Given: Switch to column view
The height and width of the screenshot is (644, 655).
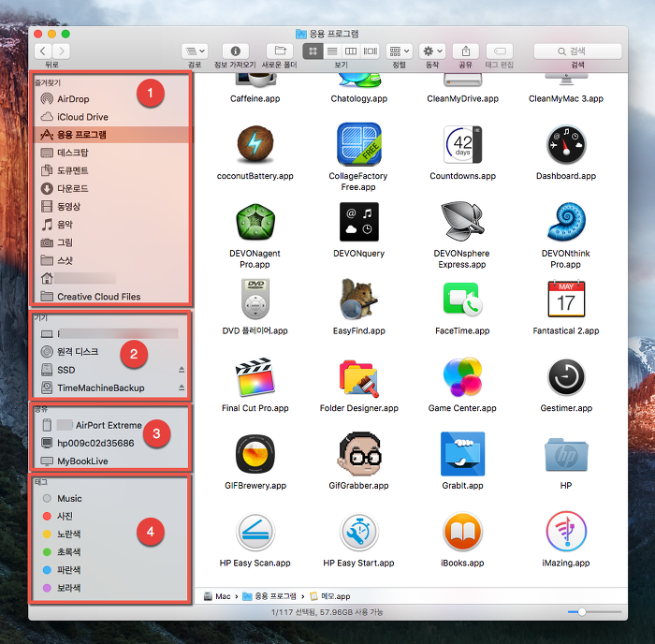Looking at the screenshot, I should click(x=351, y=51).
